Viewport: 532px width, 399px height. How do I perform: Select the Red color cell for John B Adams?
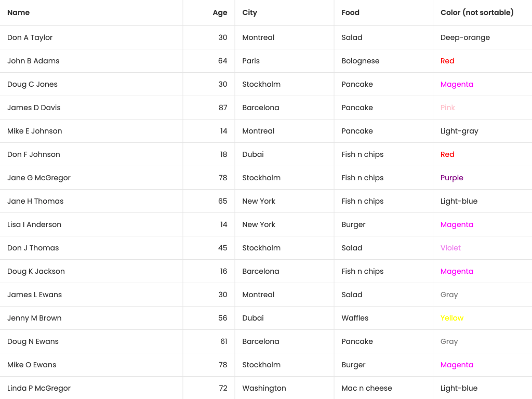pyautogui.click(x=447, y=61)
